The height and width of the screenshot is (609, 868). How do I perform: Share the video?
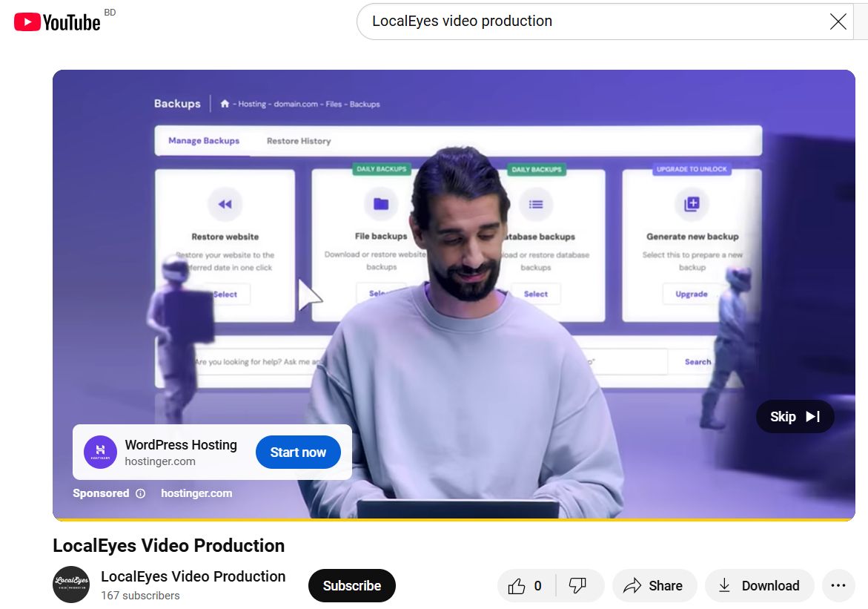click(x=653, y=586)
